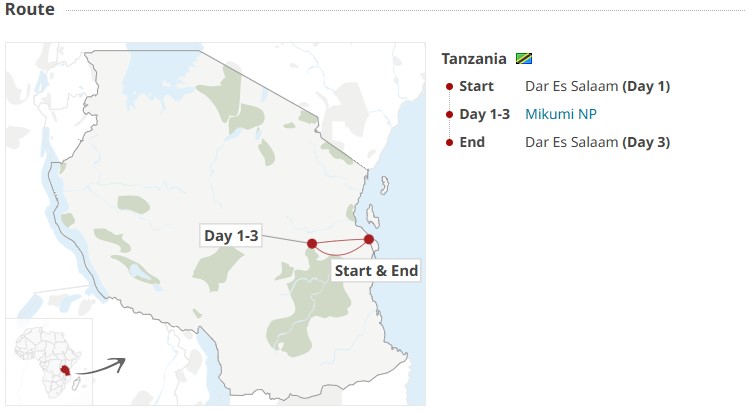
Task: Click the red Day 1-3 map marker
Action: [312, 243]
